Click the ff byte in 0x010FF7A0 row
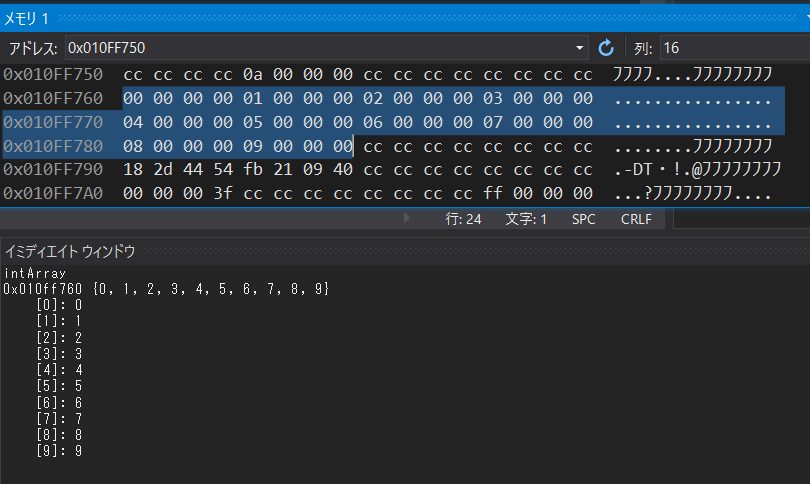810x484 pixels. pos(492,193)
